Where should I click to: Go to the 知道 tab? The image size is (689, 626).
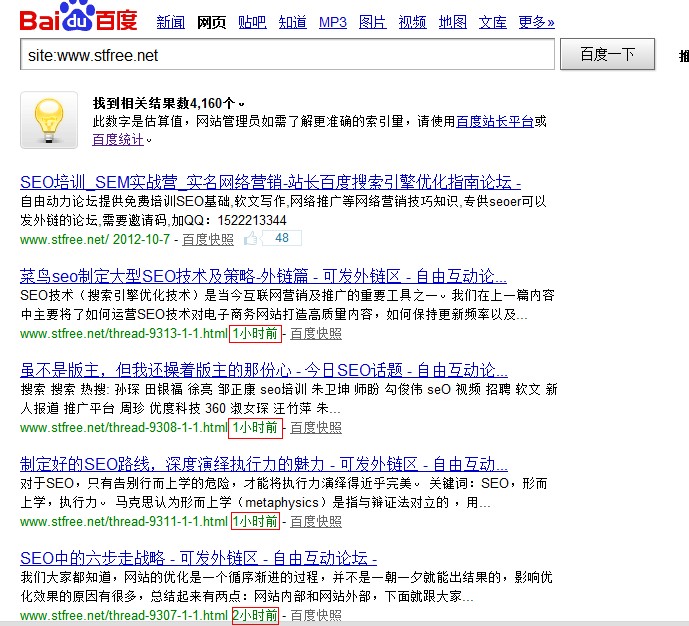(x=292, y=22)
